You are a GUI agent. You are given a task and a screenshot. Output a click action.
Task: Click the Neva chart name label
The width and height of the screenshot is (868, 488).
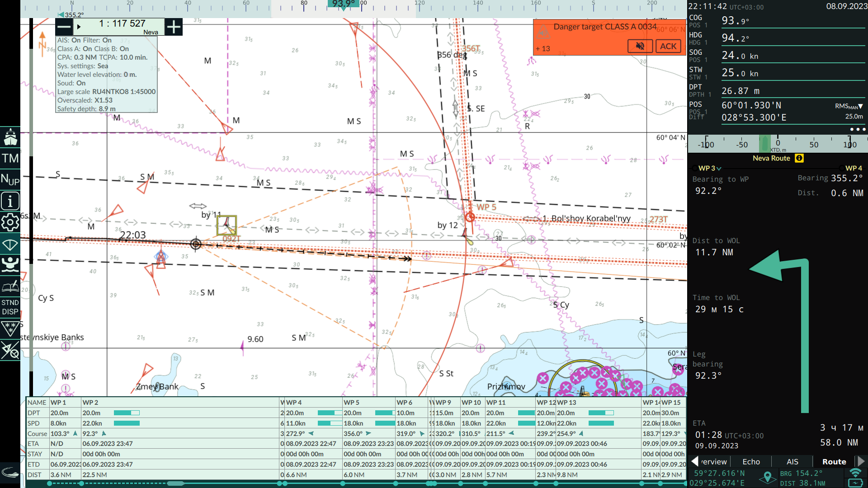tap(151, 32)
